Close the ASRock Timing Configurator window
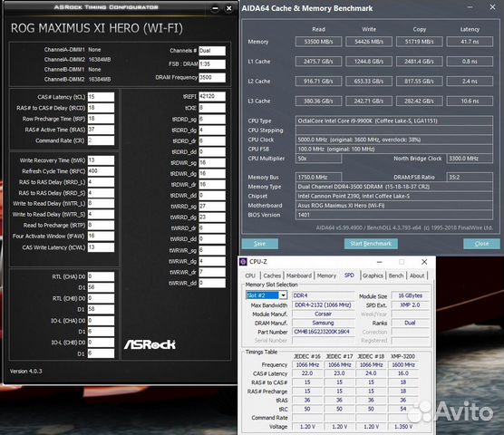The width and height of the screenshot is (504, 435). pos(228,9)
